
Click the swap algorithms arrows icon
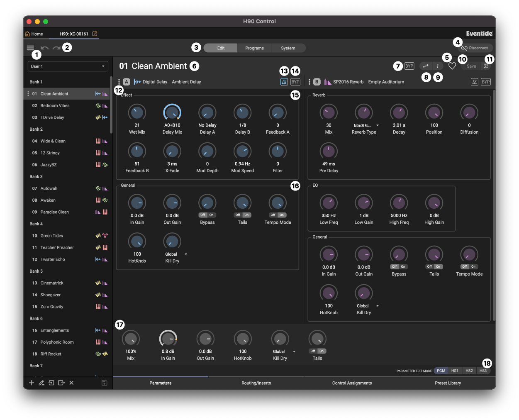(x=426, y=66)
